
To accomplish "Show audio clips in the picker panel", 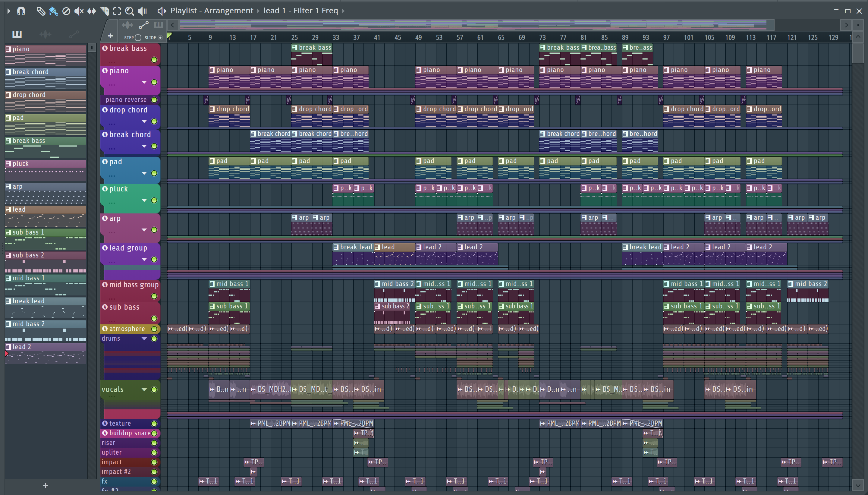I will click(x=45, y=34).
